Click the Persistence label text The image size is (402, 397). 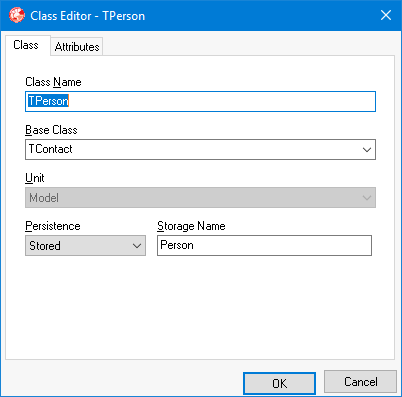[x=53, y=226]
